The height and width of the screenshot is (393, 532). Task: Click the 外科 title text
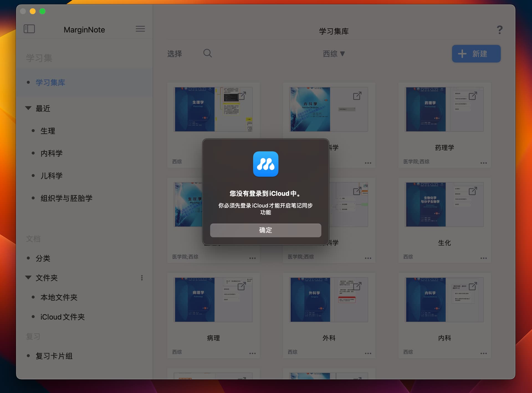pyautogui.click(x=329, y=338)
